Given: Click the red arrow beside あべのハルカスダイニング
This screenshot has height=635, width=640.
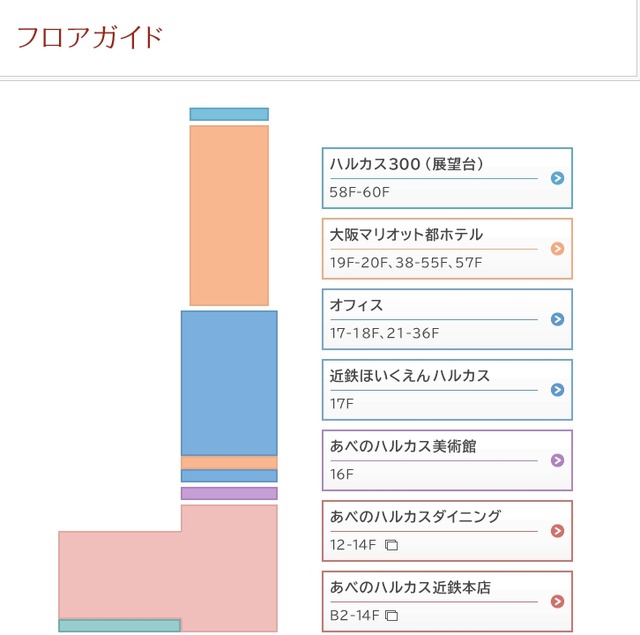Looking at the screenshot, I should pyautogui.click(x=557, y=531).
